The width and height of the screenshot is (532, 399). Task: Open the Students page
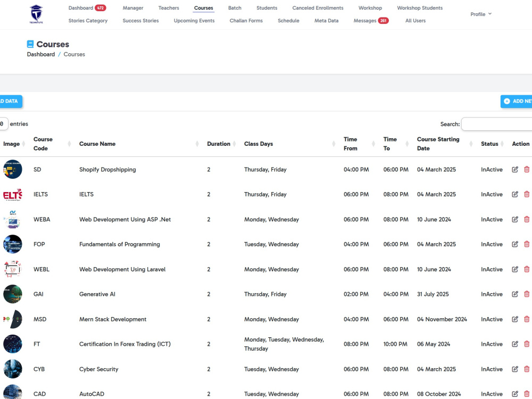[267, 8]
